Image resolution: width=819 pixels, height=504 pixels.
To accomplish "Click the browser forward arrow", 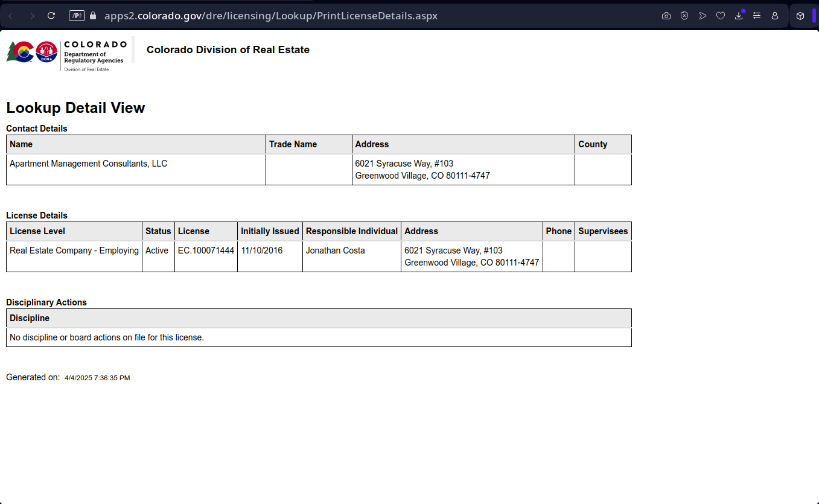I will tap(32, 16).
